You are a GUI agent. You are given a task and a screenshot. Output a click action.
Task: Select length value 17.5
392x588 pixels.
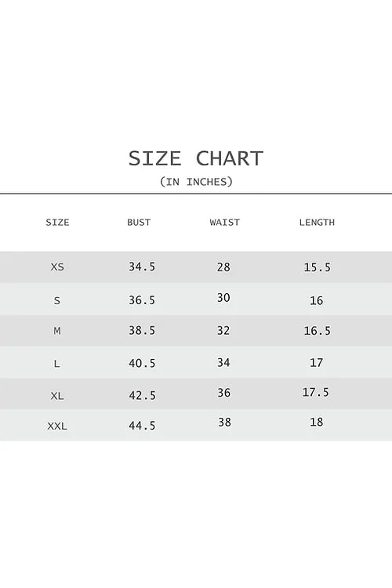(316, 392)
